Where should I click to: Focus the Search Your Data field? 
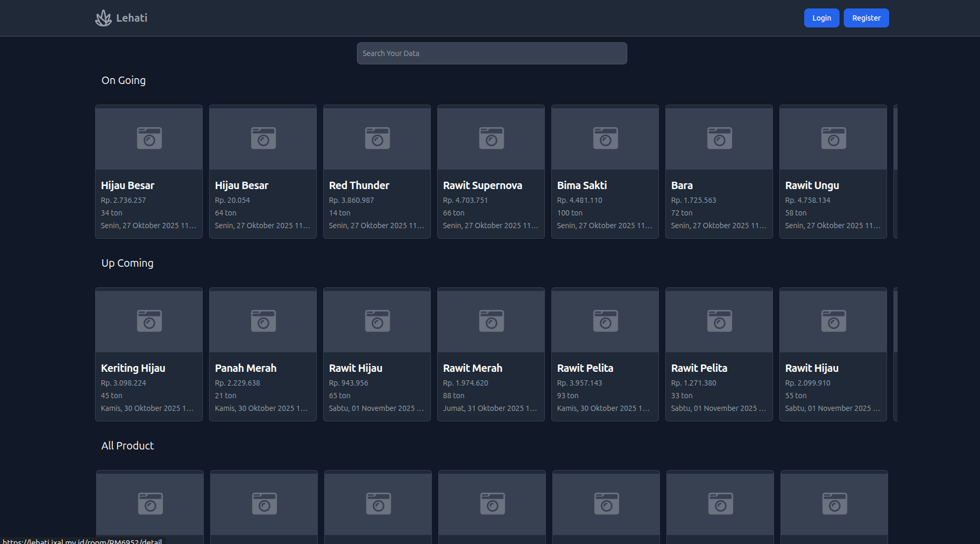click(492, 53)
